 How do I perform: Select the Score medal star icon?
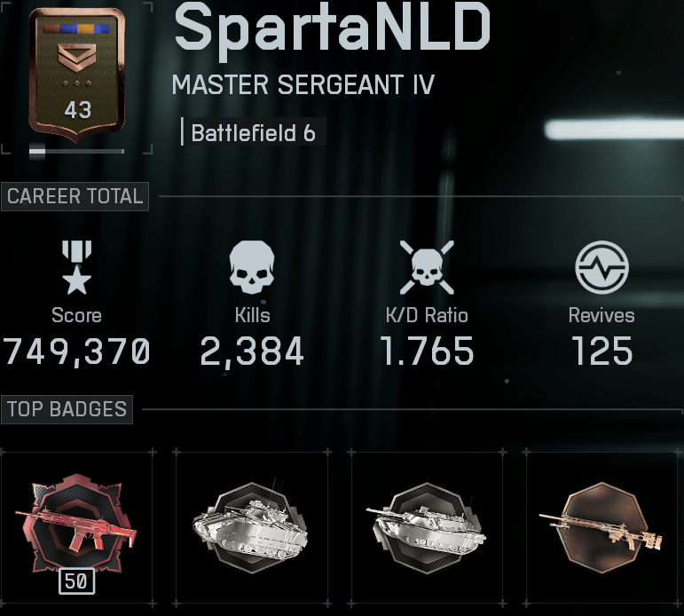coord(77,268)
